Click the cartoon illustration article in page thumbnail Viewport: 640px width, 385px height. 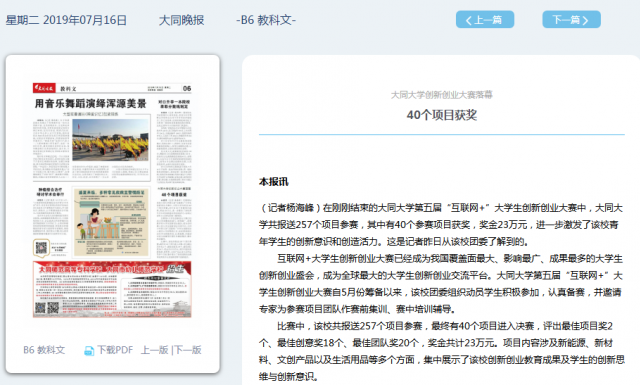tap(111, 222)
